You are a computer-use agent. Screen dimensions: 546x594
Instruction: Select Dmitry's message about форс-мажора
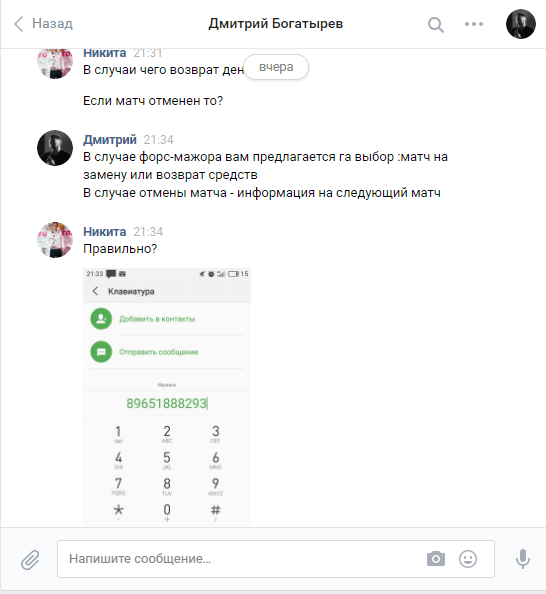point(265,175)
